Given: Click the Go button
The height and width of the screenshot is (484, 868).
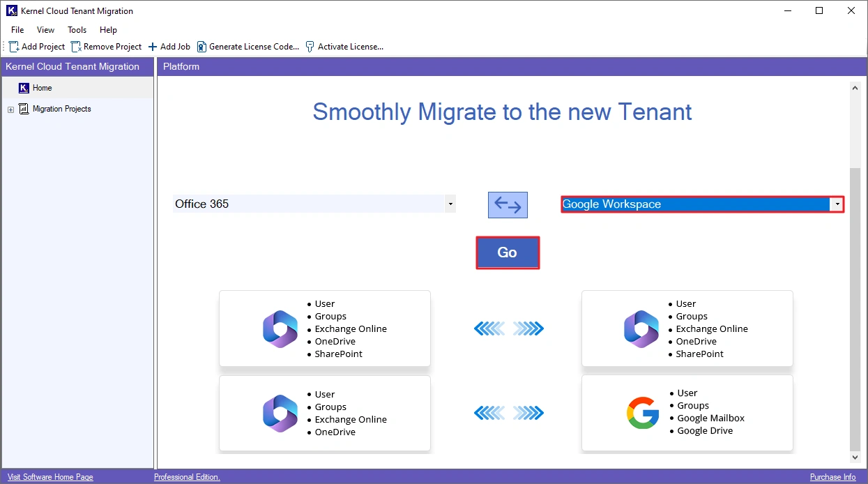Looking at the screenshot, I should (x=507, y=252).
